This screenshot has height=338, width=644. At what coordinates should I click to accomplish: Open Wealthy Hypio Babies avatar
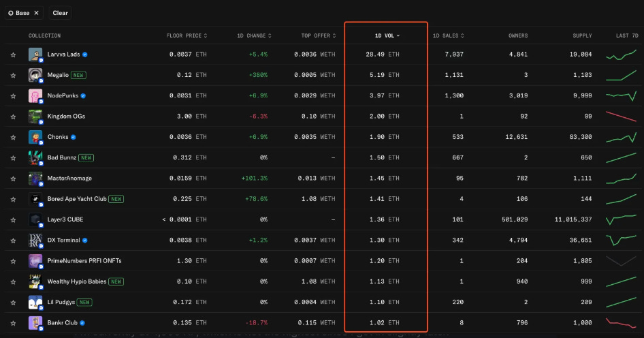click(x=35, y=281)
